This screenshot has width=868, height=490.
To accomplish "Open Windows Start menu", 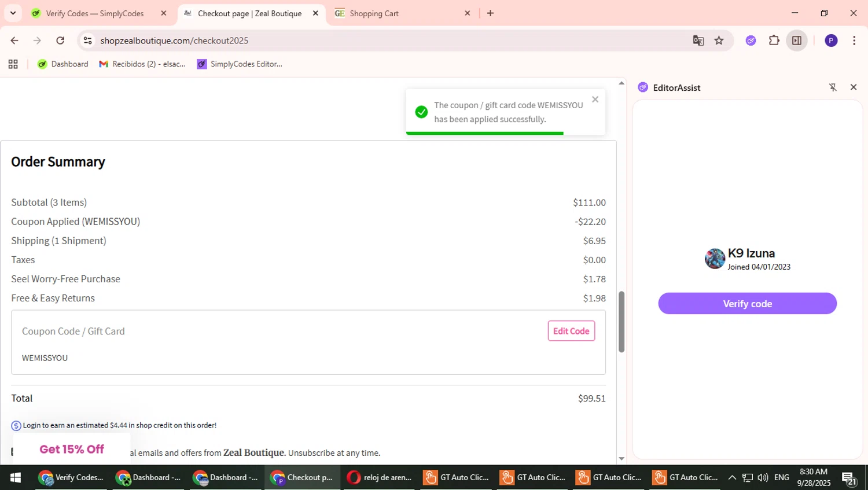I will (16, 478).
